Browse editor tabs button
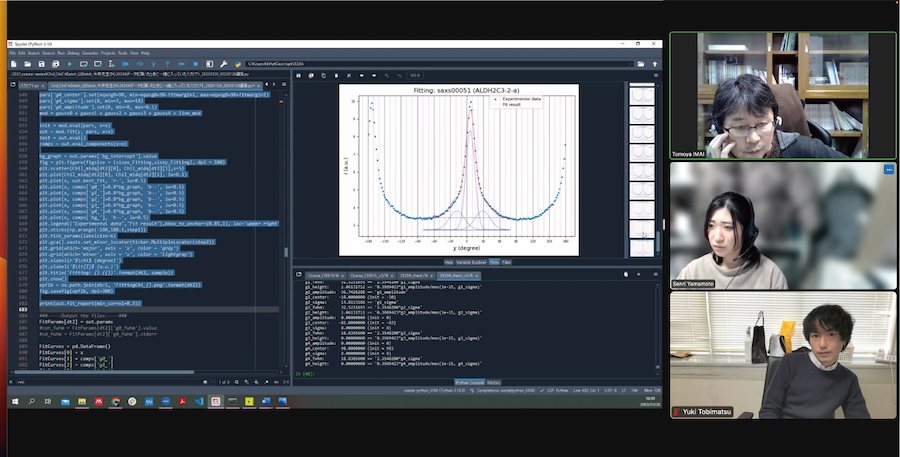This screenshot has height=457, width=900. [x=13, y=84]
